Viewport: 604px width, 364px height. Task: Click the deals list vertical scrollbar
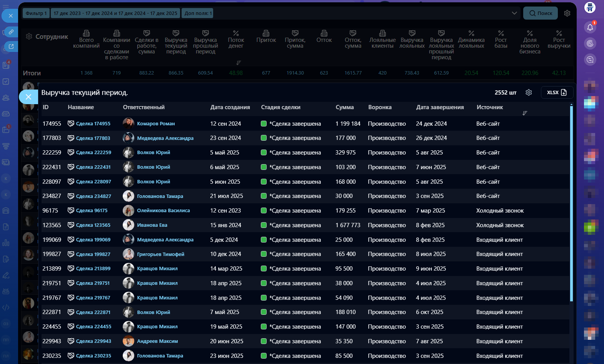[x=571, y=204]
